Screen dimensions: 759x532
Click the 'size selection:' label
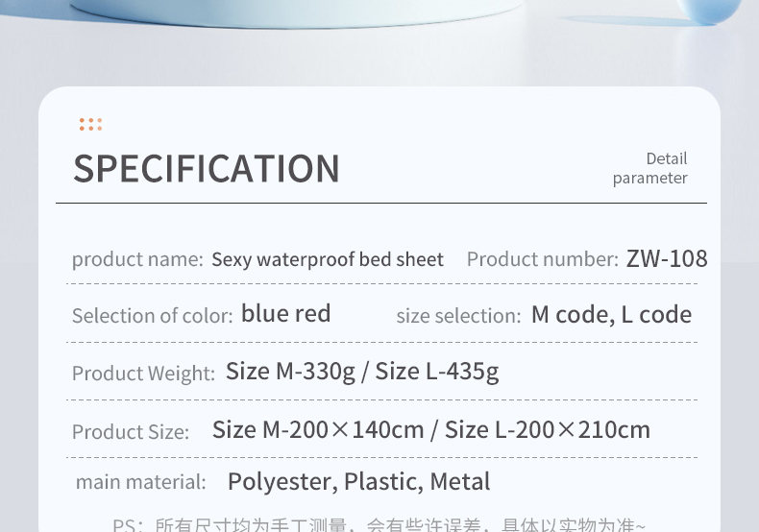coord(458,316)
